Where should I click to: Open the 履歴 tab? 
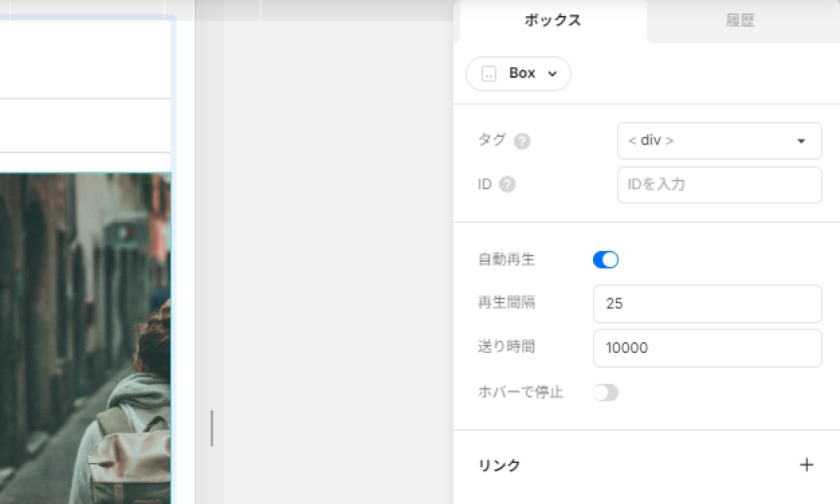(x=740, y=21)
